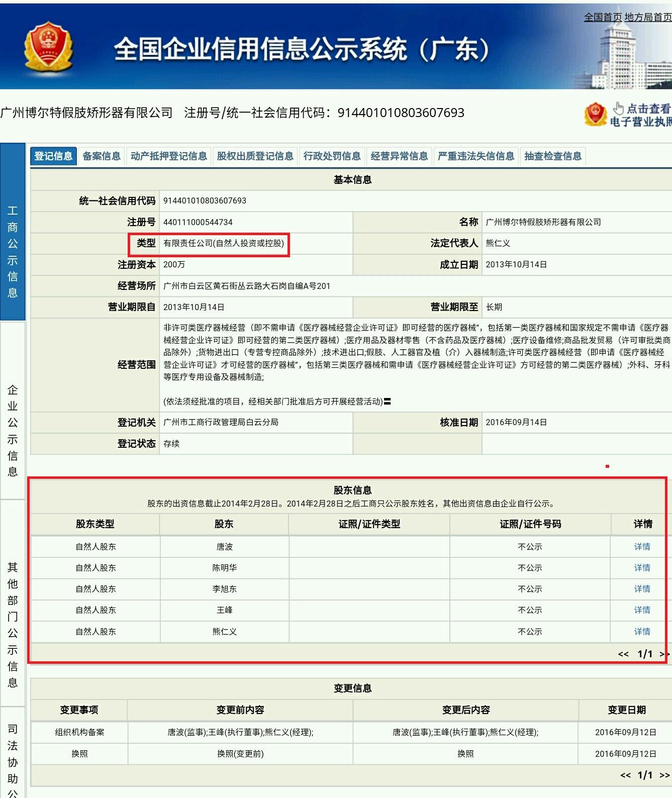This screenshot has height=798, width=672.
Task: Click business term end value 长期
Action: [x=494, y=307]
